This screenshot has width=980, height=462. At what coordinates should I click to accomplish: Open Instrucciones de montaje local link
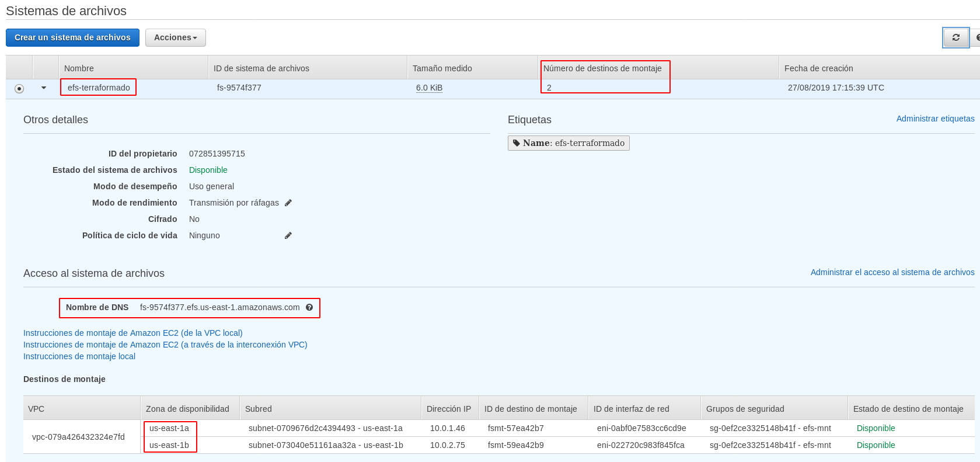pyautogui.click(x=79, y=356)
